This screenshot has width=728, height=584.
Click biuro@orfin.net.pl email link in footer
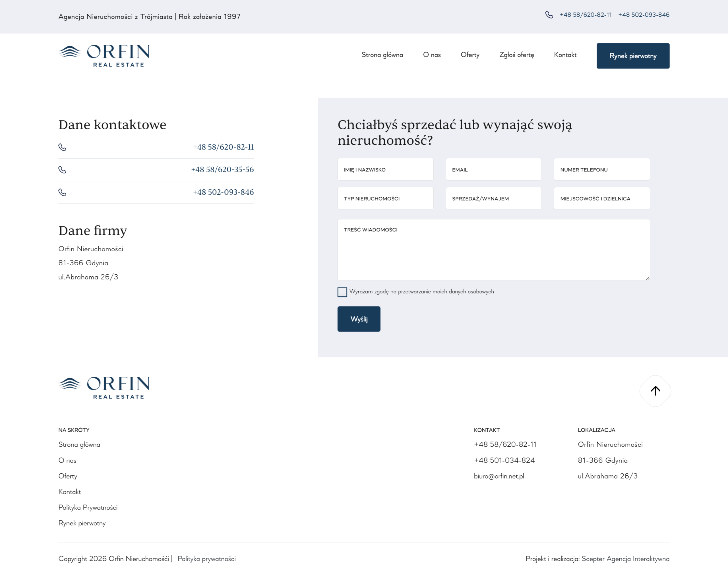click(x=499, y=476)
